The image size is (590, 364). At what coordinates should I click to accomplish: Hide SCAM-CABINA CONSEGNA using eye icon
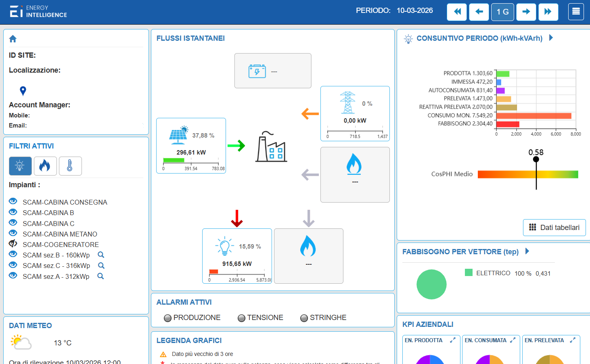[13, 201]
